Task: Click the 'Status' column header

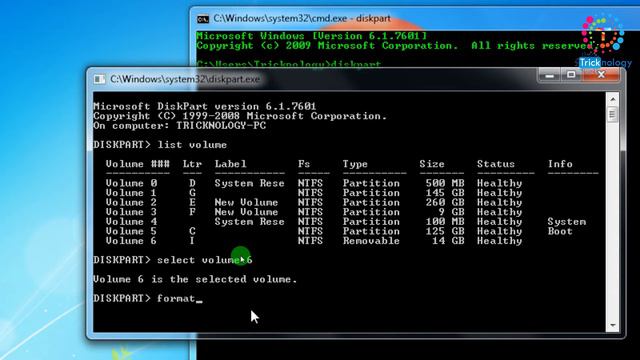Action: coord(496,164)
